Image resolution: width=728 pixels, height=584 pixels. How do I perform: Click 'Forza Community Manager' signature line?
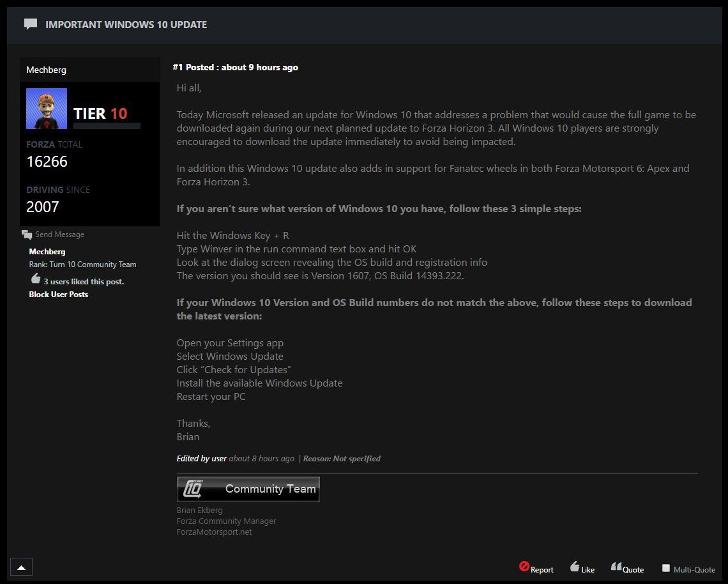click(226, 521)
